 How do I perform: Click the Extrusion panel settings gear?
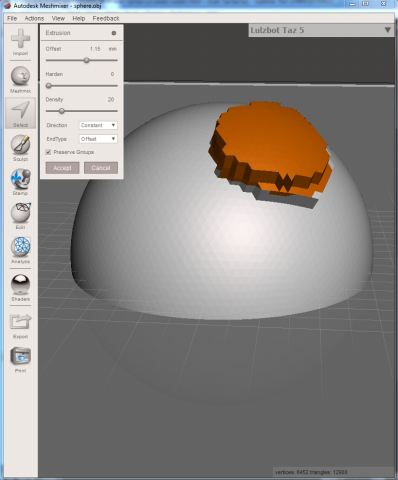tap(114, 33)
